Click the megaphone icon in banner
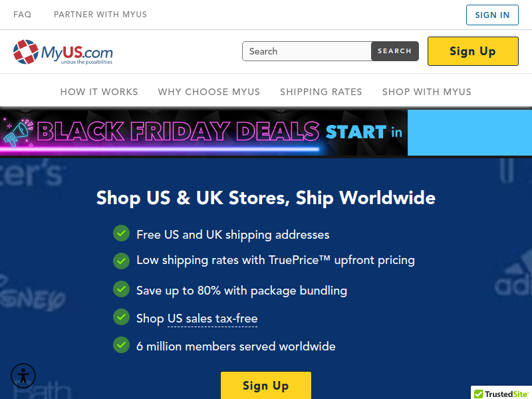Image resolution: width=532 pixels, height=399 pixels. pos(16,132)
